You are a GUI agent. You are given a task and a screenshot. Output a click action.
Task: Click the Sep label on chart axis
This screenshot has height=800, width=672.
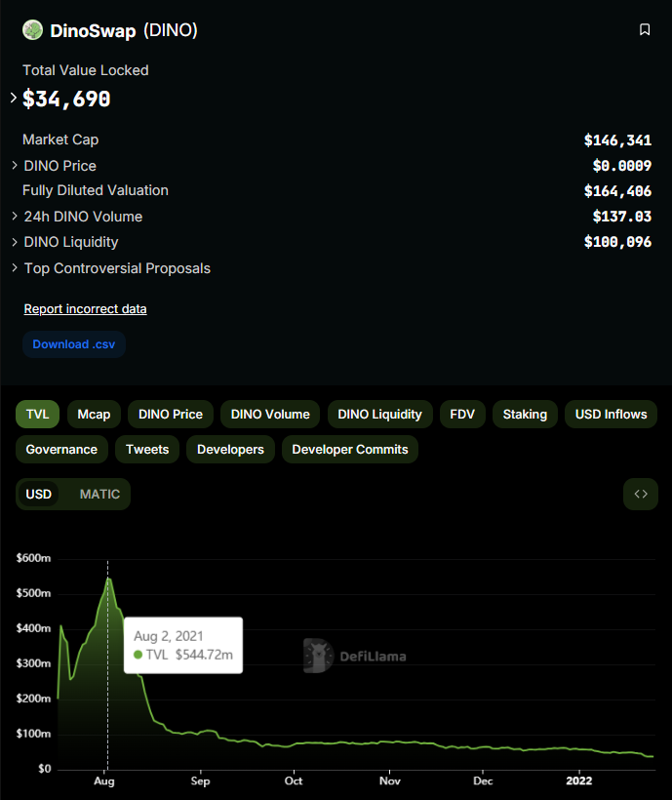[x=200, y=781]
